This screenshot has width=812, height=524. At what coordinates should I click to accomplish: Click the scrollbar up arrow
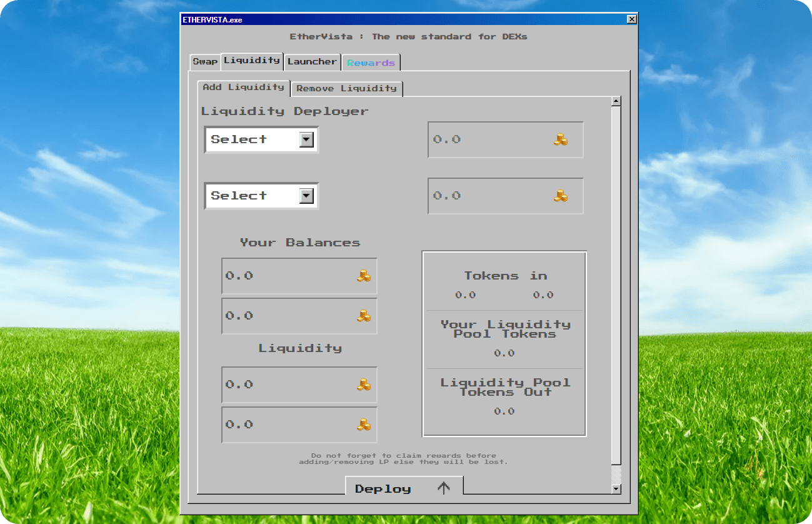(x=616, y=101)
